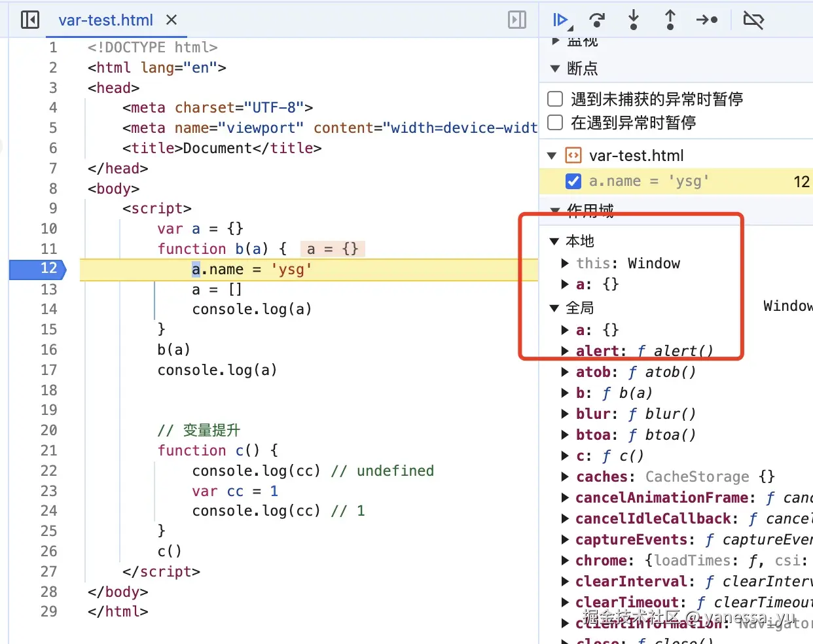This screenshot has height=644, width=813.
Task: Uncheck the a.name = 'ysg' breakpoint
Action: (573, 181)
